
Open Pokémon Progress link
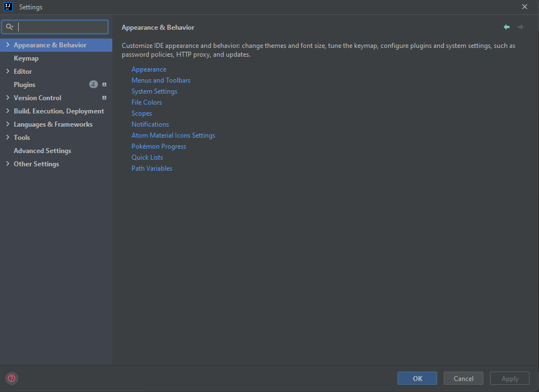tap(159, 146)
